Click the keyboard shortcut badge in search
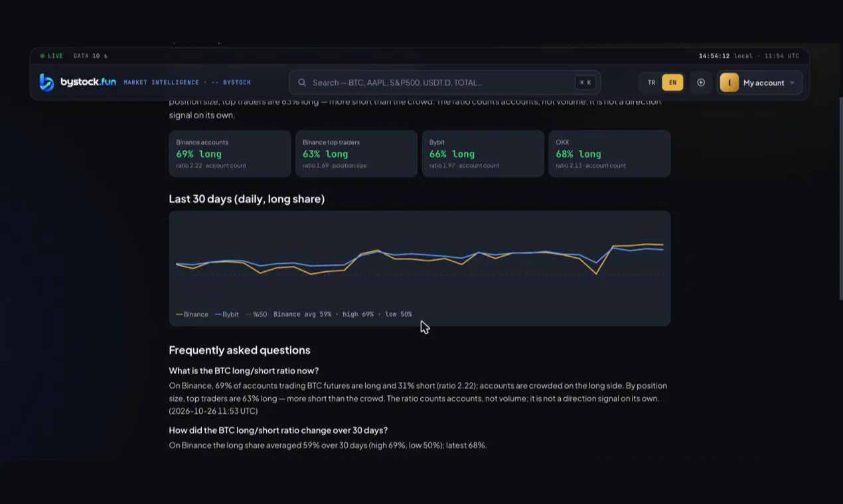843x504 pixels. coord(585,83)
